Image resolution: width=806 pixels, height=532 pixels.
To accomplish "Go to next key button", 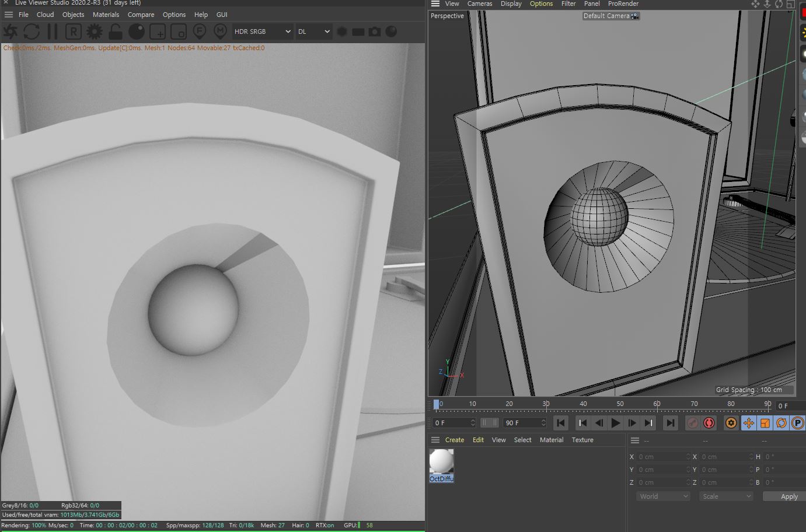I will coord(648,423).
